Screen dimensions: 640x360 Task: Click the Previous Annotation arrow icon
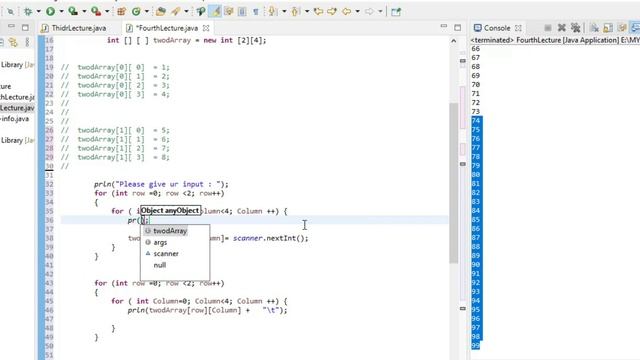295,11
